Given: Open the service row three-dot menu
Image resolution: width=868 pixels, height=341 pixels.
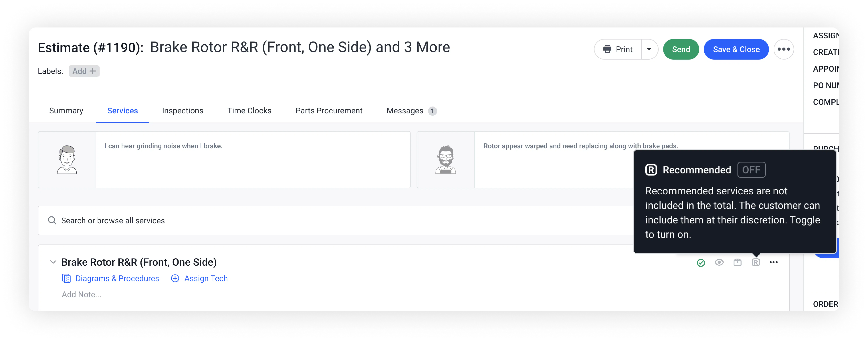Looking at the screenshot, I should (773, 262).
